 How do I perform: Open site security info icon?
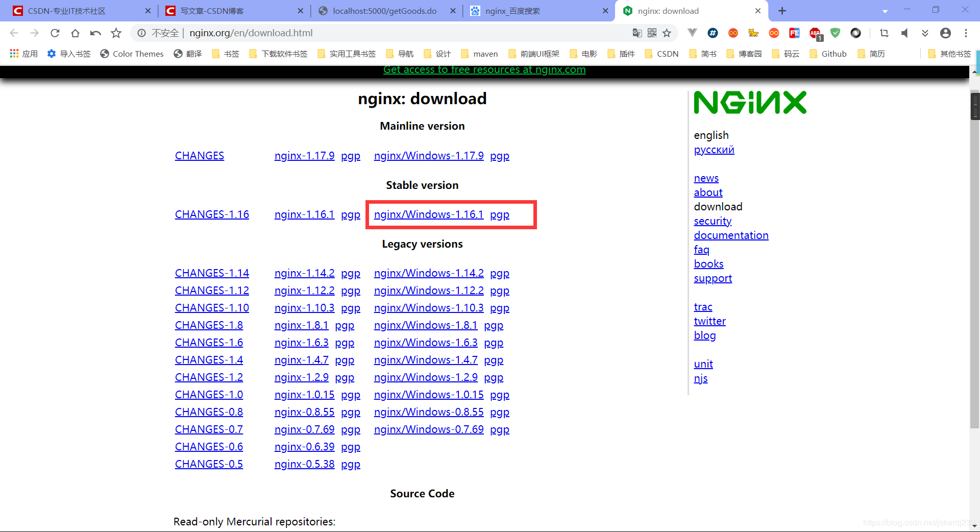tap(142, 33)
